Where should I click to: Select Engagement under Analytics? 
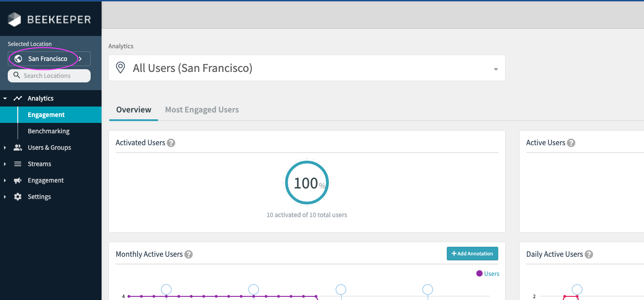pos(51,115)
